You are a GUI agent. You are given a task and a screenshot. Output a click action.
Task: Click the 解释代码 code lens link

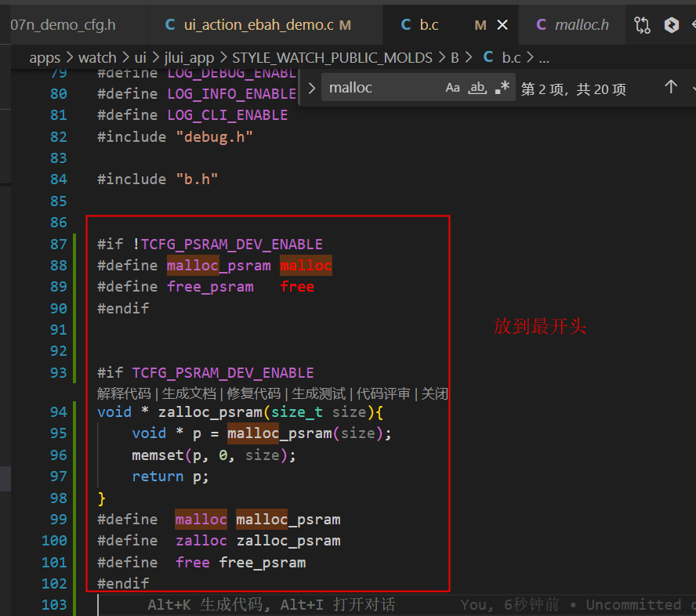point(124,393)
